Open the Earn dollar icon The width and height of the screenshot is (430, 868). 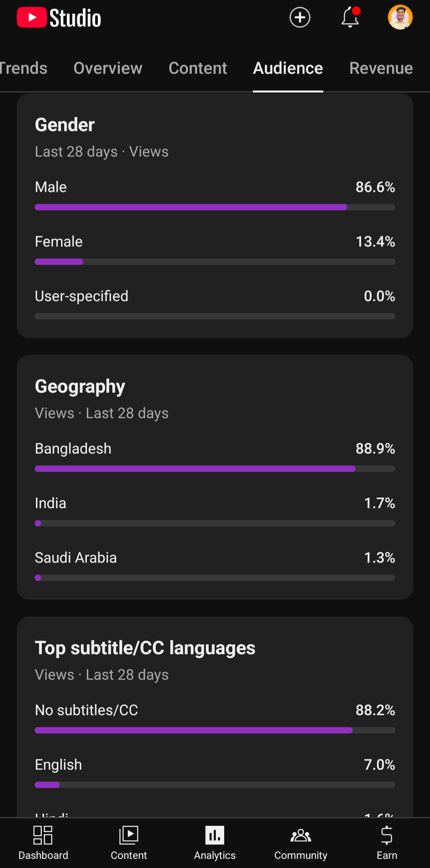pos(387,843)
